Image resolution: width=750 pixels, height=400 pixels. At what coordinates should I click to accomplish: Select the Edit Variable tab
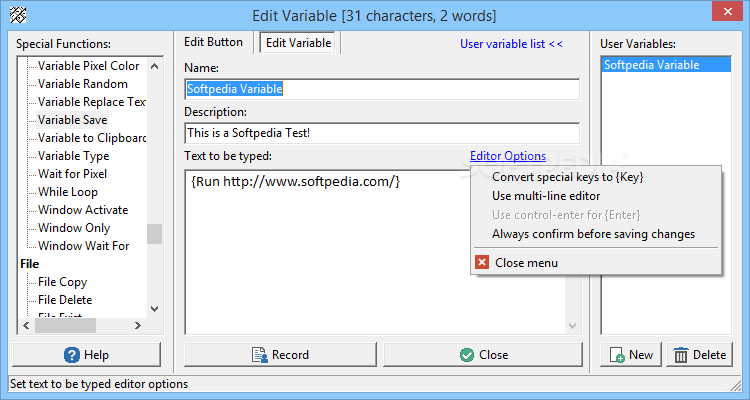pyautogui.click(x=298, y=43)
